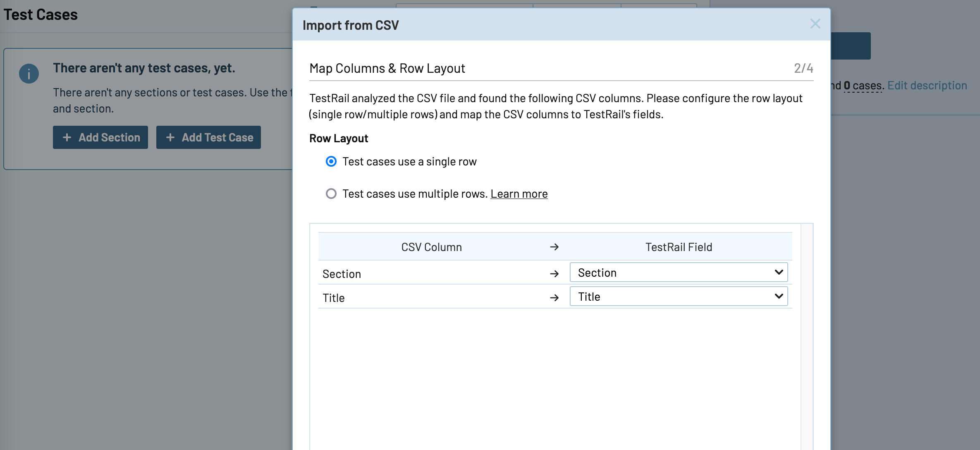Open the Learn more link
This screenshot has height=450, width=980.
click(x=519, y=194)
